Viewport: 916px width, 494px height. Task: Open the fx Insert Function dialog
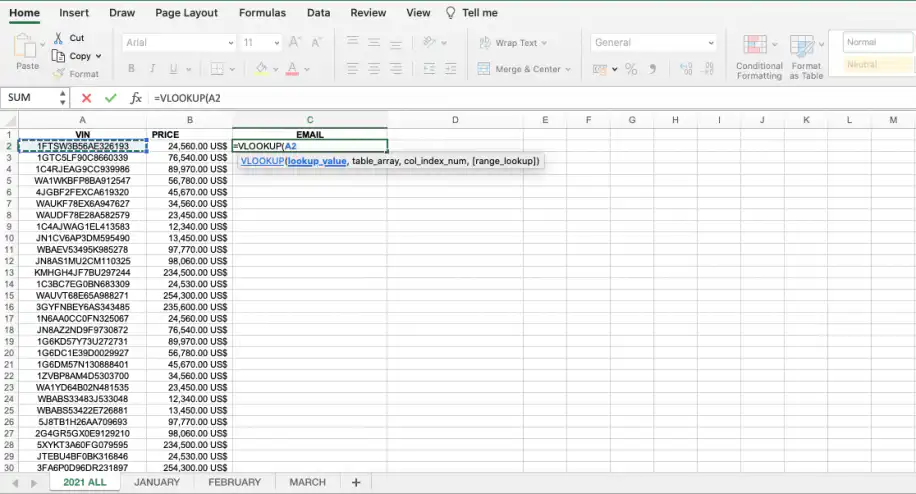pos(136,98)
